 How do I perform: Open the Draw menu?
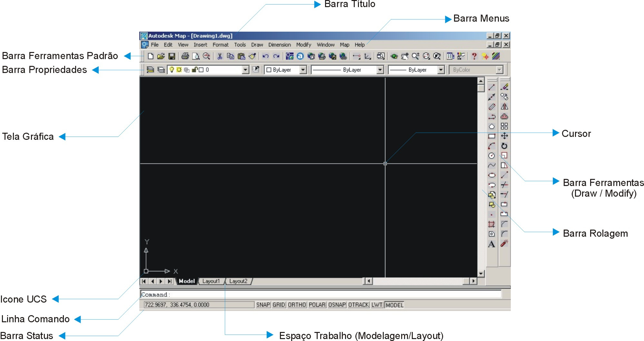257,45
